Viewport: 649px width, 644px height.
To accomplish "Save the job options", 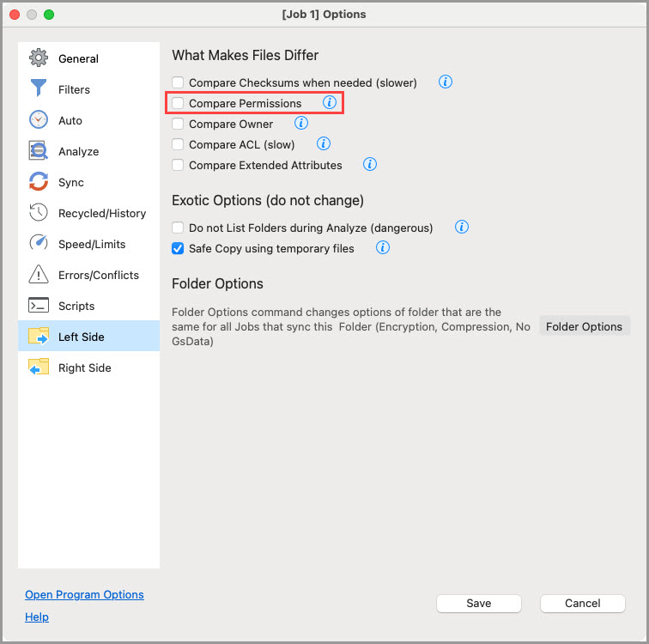I will [x=478, y=604].
